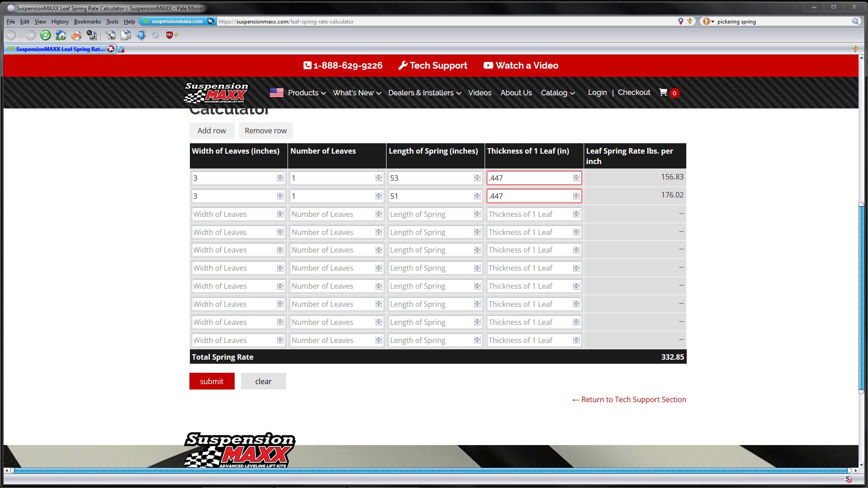
Task: Click stepper on first row Width field
Action: point(280,178)
